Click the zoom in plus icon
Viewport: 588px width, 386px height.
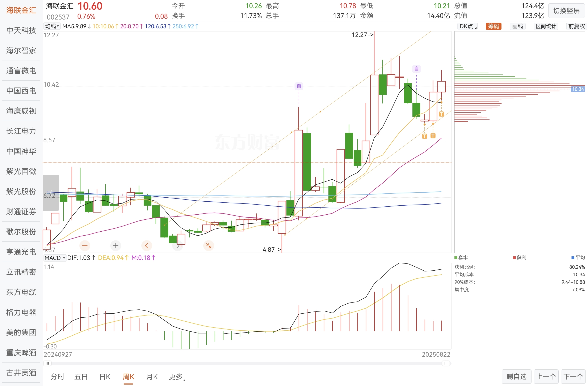point(116,246)
